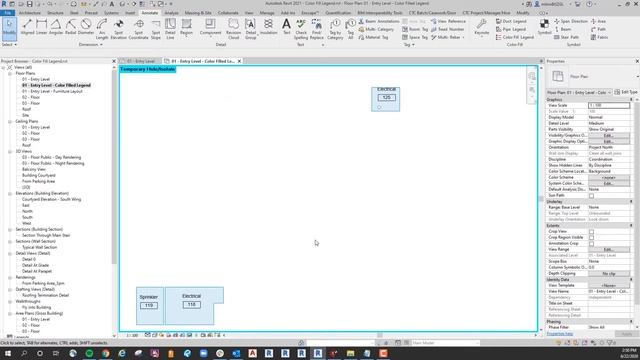Select the Insulation tool
This screenshot has width=640, height=360.
(x=268, y=27)
